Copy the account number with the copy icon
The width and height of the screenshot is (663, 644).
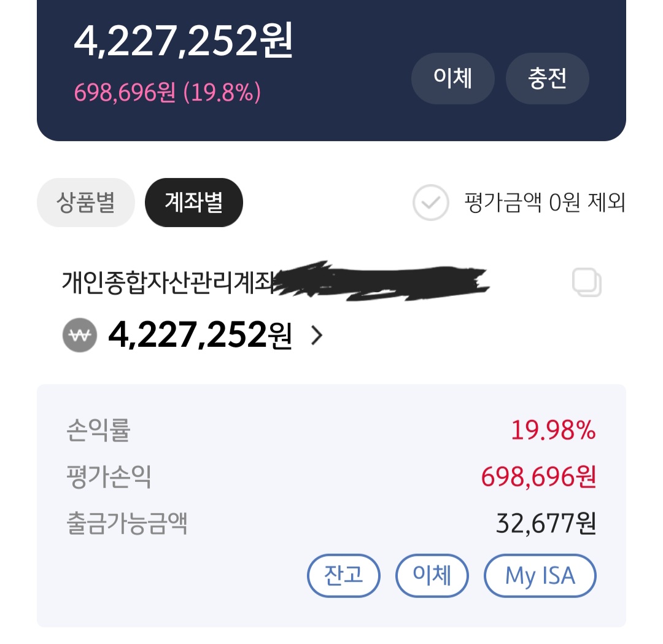click(x=586, y=283)
